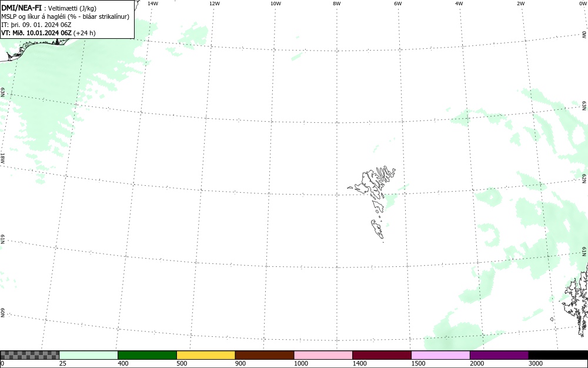The image size is (588, 368).
Task: Click the IT: þri. 09. 01. 2024 06Z line
Action: click(x=36, y=25)
